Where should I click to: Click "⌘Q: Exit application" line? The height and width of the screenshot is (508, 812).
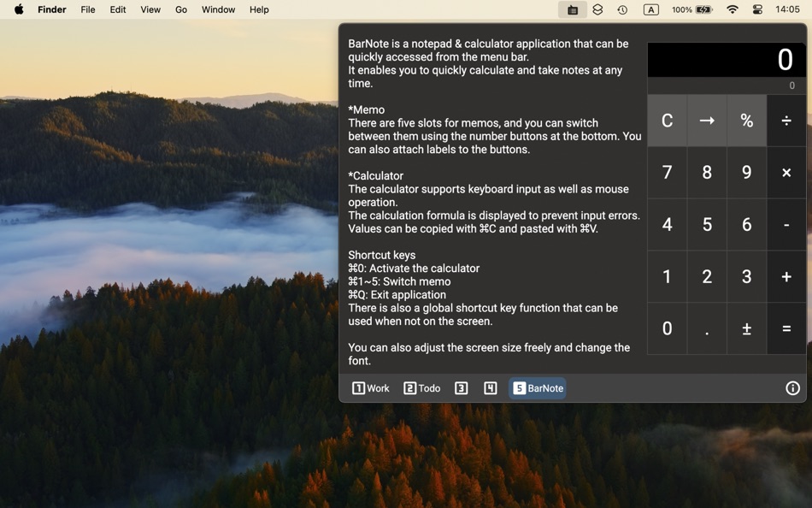[397, 295]
